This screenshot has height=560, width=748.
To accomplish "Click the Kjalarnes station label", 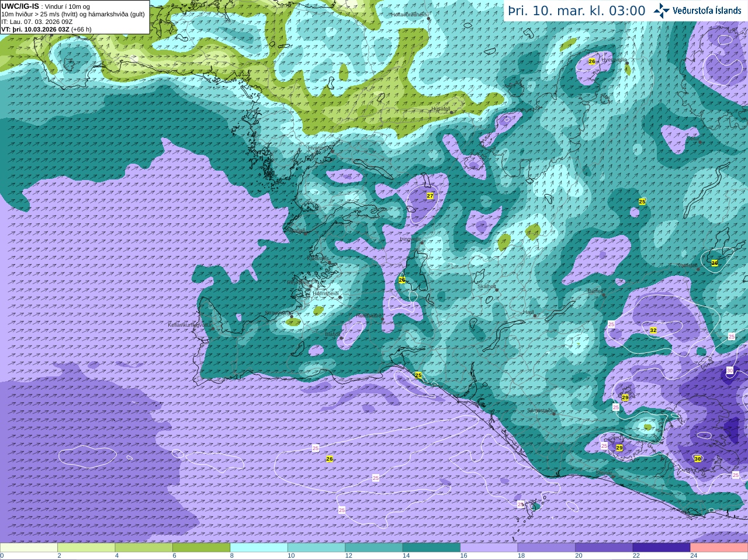I will (x=317, y=257).
